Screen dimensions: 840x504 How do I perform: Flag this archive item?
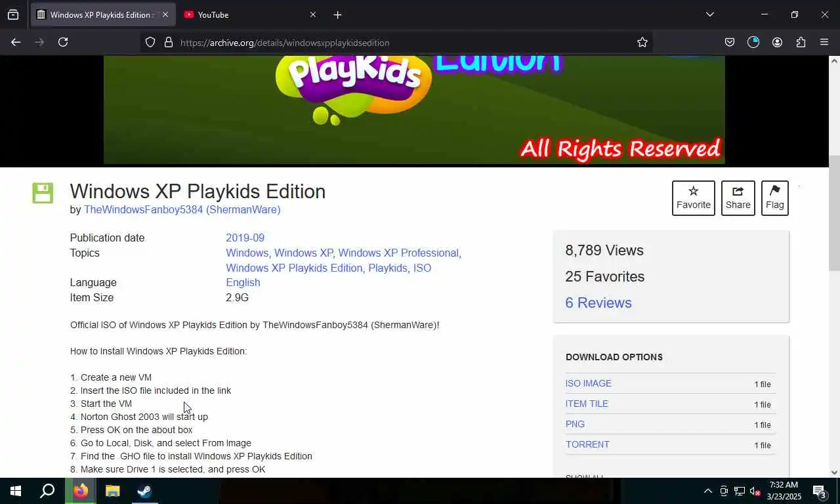[775, 198]
